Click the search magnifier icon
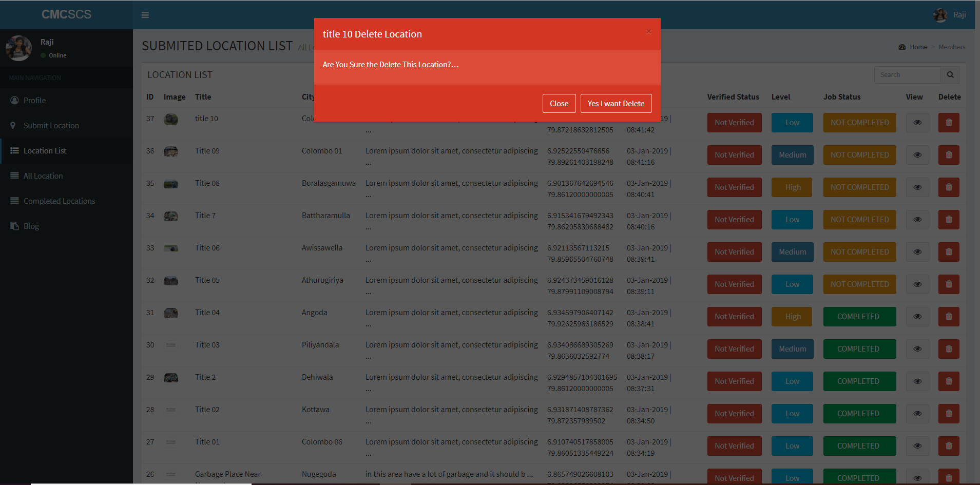980x485 pixels. point(950,75)
